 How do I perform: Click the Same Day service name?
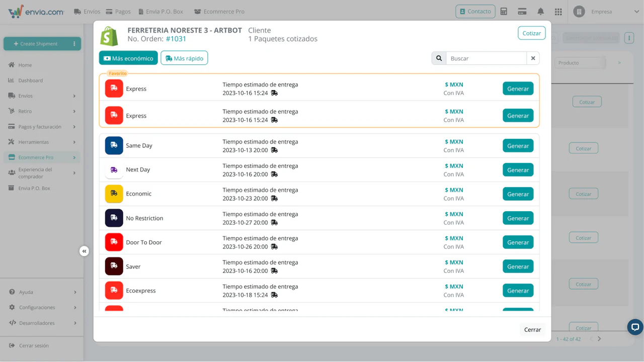tap(139, 146)
